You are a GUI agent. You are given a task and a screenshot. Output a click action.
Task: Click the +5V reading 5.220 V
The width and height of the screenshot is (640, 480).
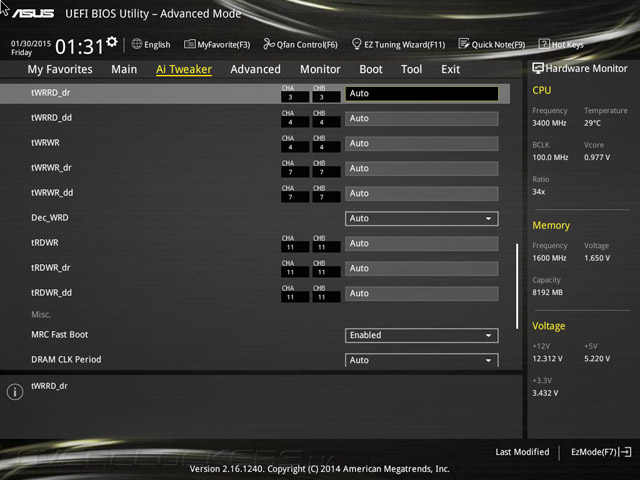(x=597, y=358)
